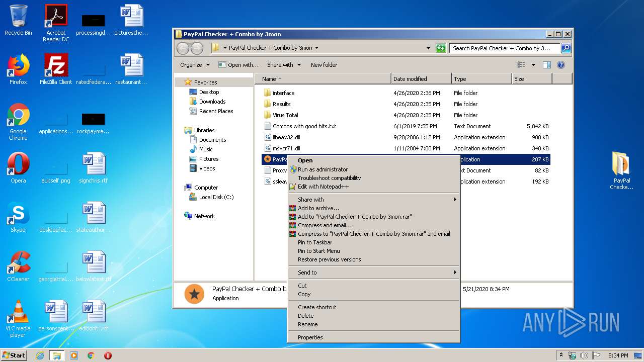Launch Acrobat Reader DC from desktop

(x=56, y=23)
